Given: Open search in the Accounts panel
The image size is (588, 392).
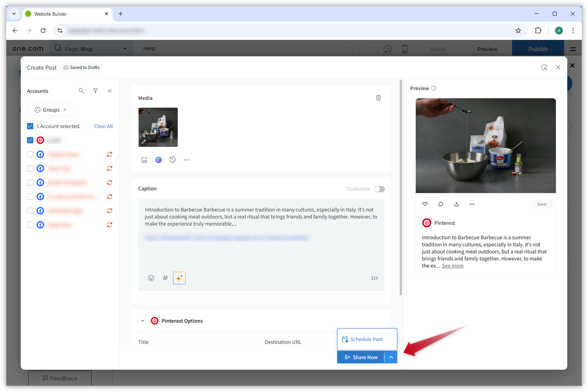Looking at the screenshot, I should pyautogui.click(x=81, y=90).
